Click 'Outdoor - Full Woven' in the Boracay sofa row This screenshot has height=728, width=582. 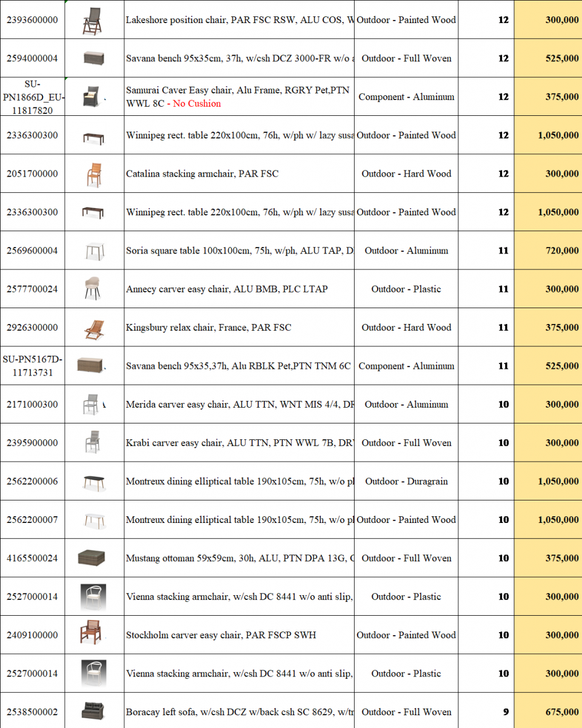tap(406, 712)
